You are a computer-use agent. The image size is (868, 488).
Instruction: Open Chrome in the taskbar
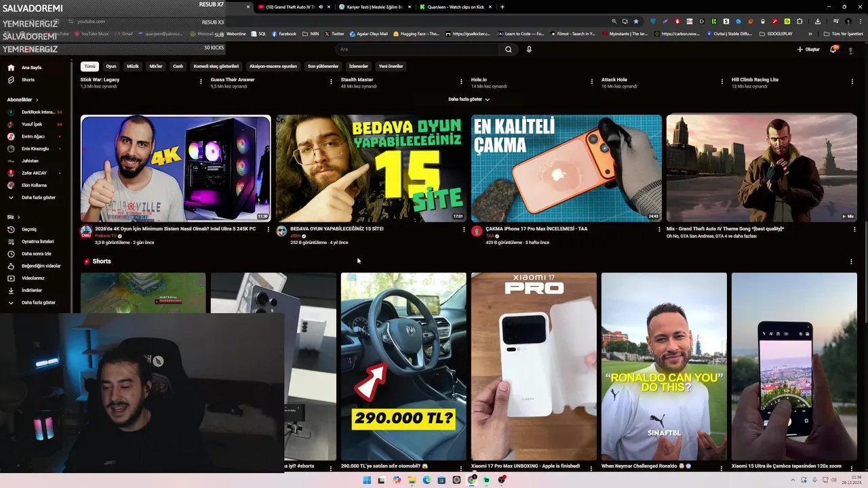pos(471,480)
